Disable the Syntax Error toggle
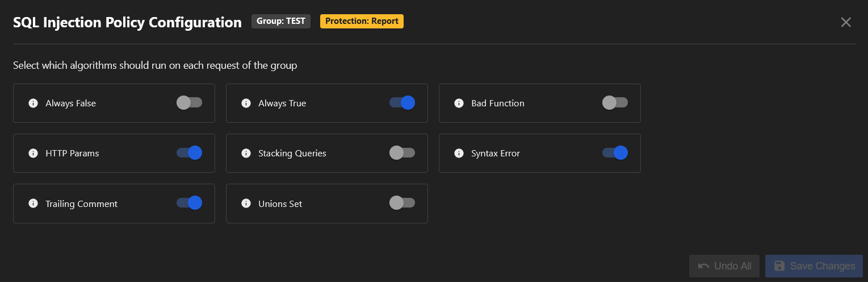The width and height of the screenshot is (868, 282). [x=615, y=153]
